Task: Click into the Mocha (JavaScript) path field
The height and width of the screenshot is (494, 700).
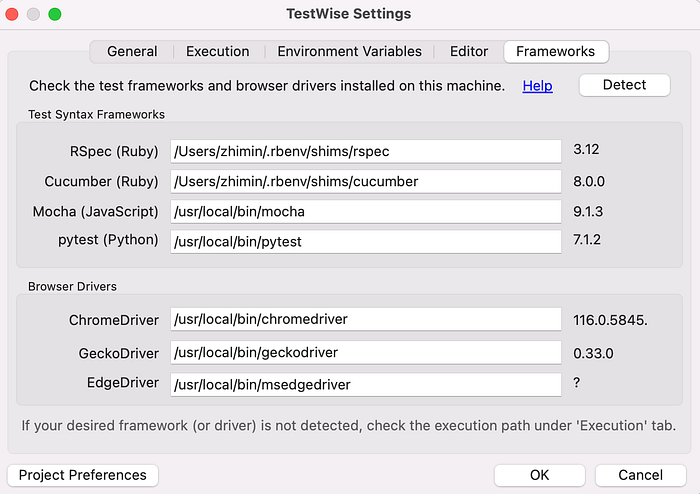Action: point(366,211)
